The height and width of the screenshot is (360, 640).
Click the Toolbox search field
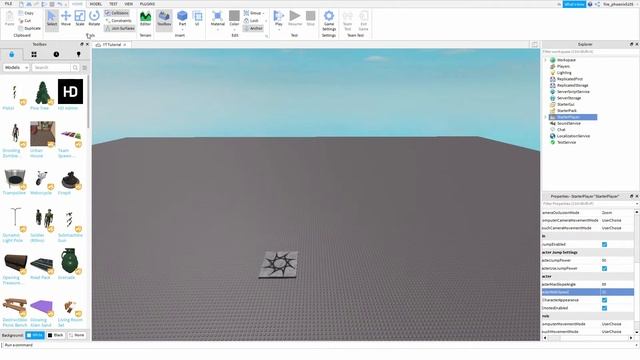[x=51, y=67]
